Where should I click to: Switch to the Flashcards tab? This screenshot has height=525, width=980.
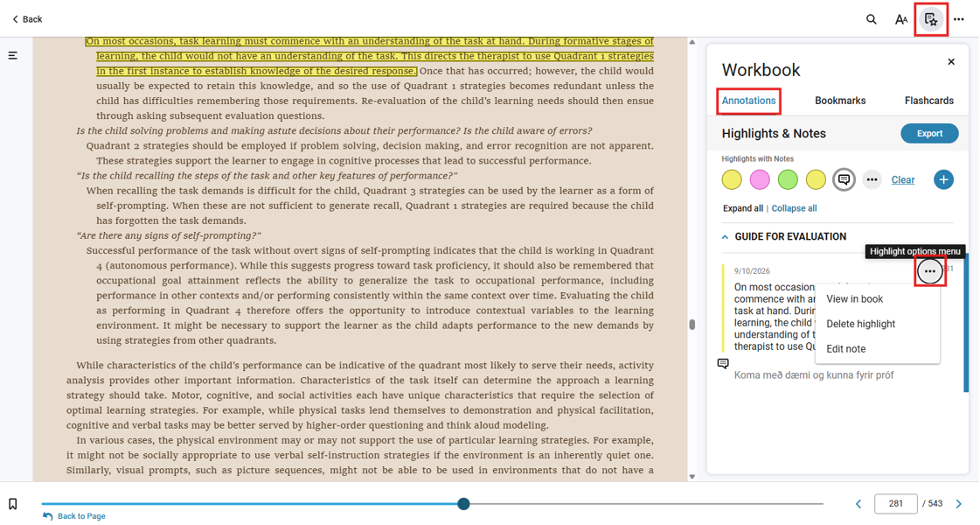[928, 101]
